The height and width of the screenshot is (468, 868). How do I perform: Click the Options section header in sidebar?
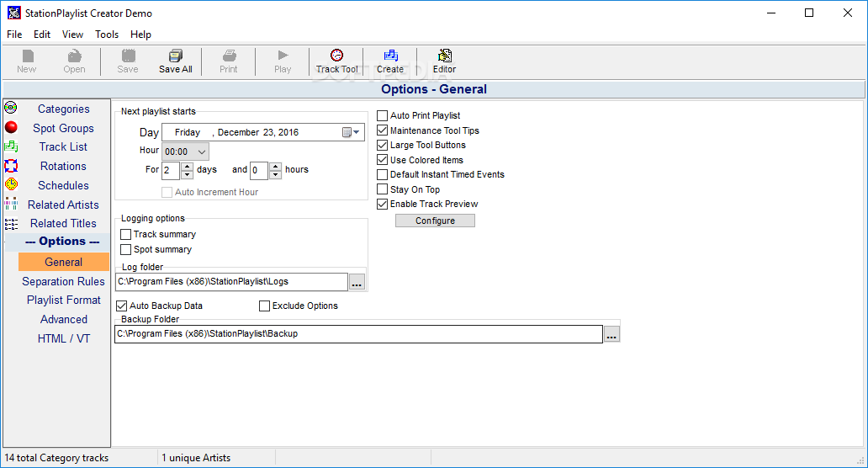62,242
